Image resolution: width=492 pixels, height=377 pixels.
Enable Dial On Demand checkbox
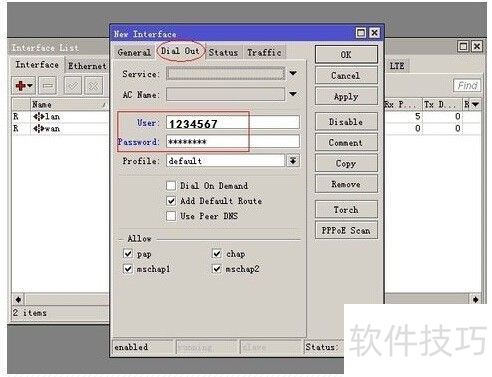point(171,185)
